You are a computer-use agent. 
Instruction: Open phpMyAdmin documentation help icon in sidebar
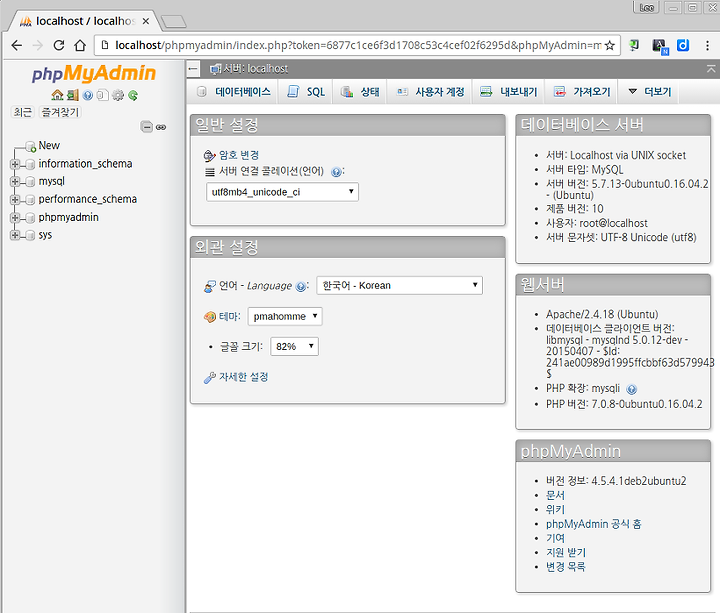[88, 95]
